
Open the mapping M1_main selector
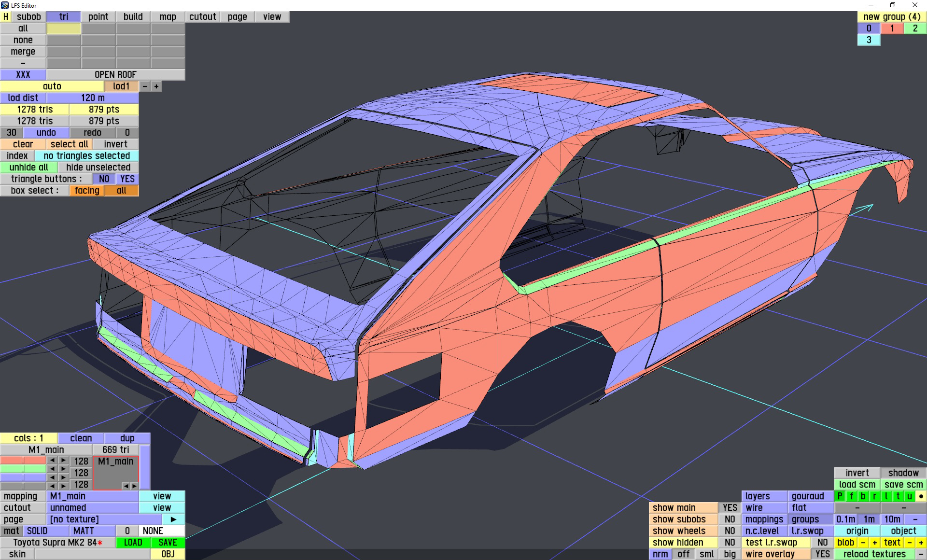point(93,496)
